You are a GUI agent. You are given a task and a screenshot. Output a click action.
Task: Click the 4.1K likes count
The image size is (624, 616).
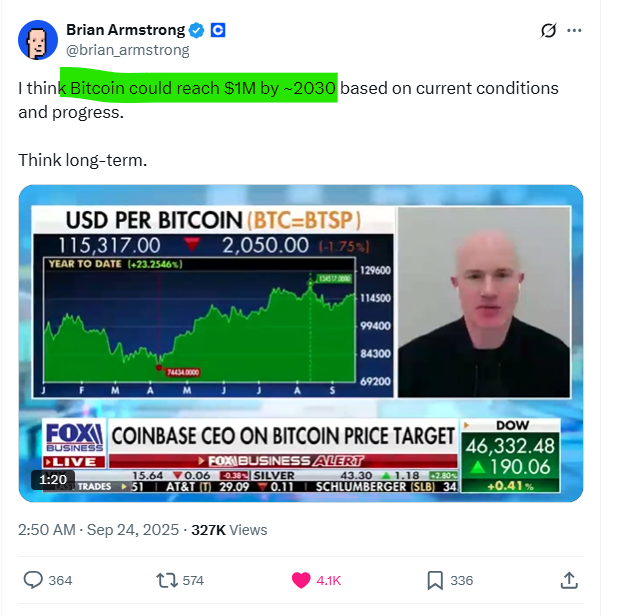329,581
